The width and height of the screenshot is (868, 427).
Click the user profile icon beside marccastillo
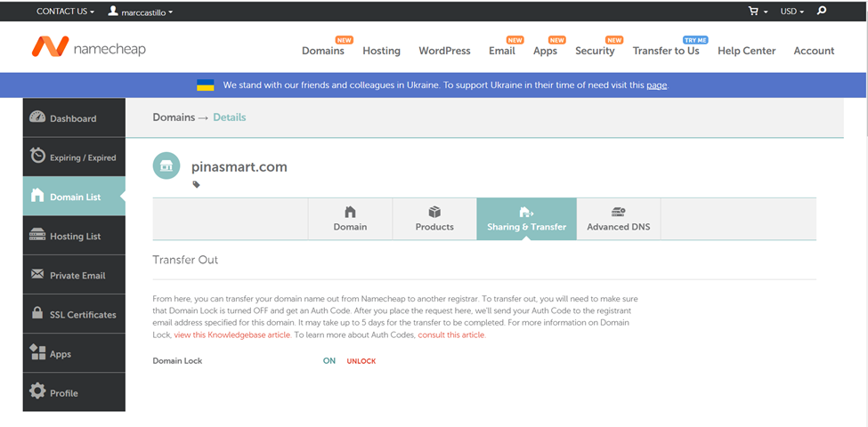(113, 11)
